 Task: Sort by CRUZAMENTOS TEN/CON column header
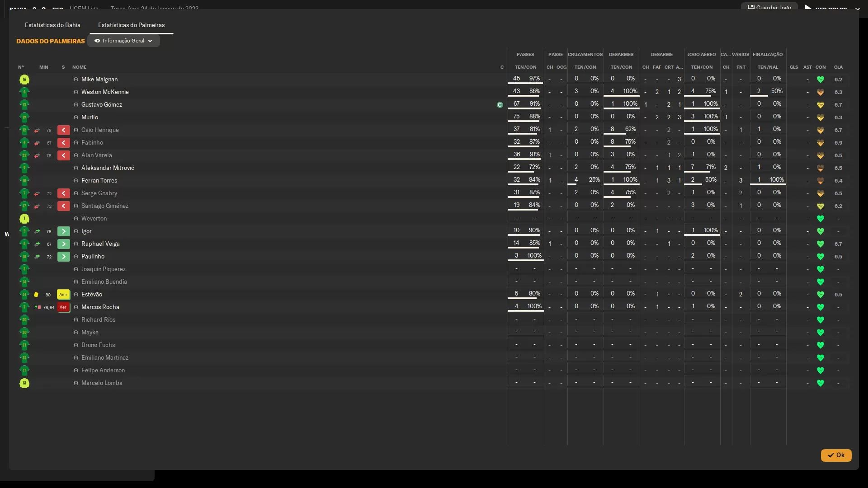coord(585,67)
